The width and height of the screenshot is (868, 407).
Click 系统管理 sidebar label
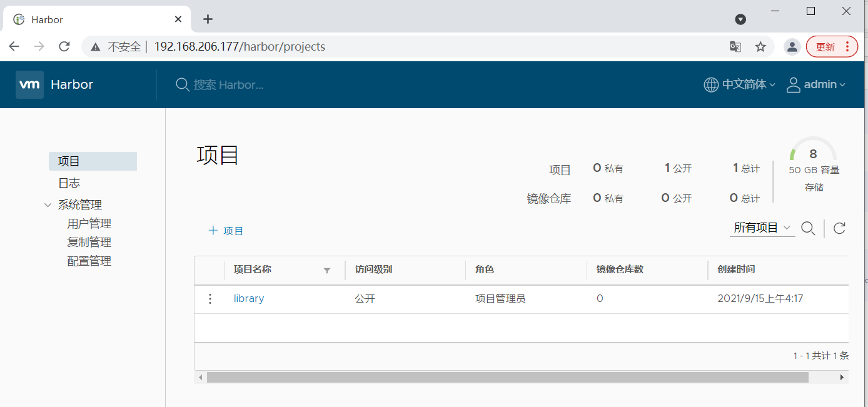(80, 205)
